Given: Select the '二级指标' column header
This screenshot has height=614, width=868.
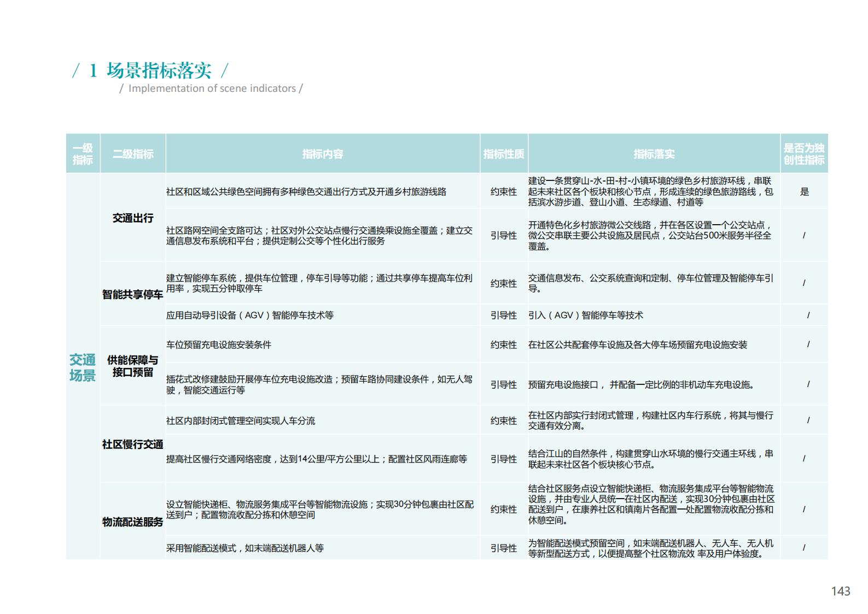Looking at the screenshot, I should pos(133,154).
